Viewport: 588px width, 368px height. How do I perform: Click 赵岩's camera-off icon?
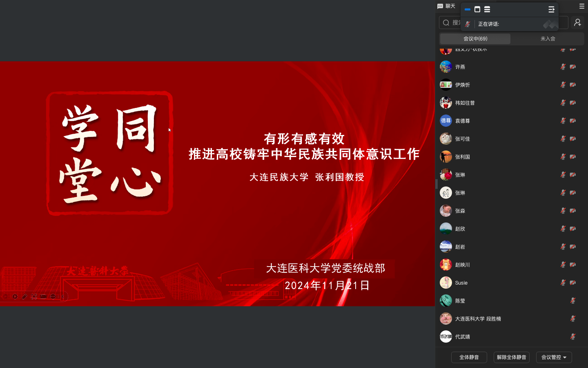[x=573, y=247]
